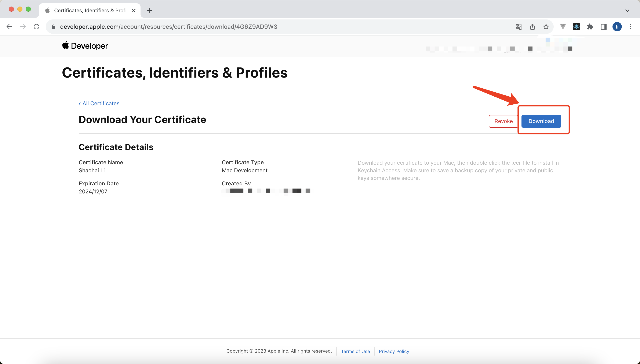Image resolution: width=640 pixels, height=364 pixels.
Task: Click the Apple Developer logo
Action: [85, 46]
